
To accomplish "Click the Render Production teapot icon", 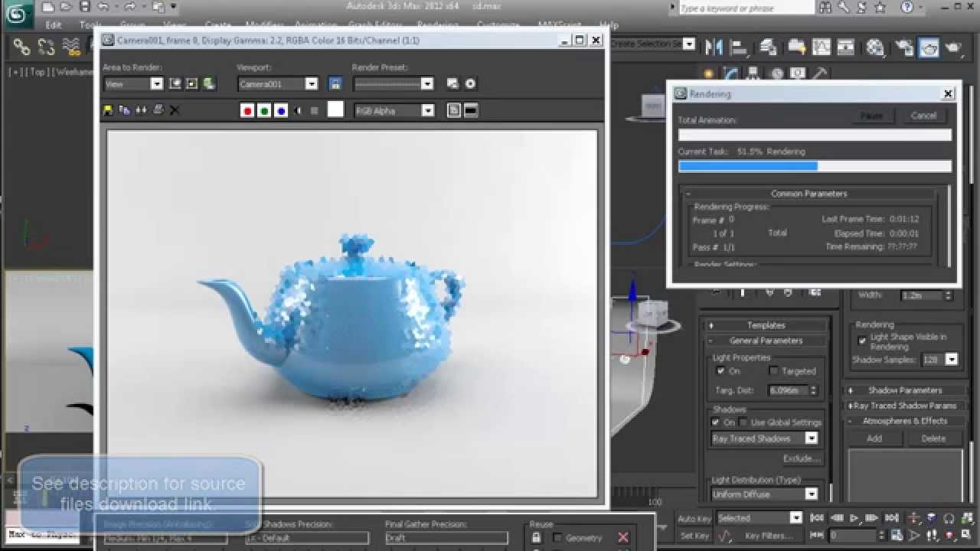I will pyautogui.click(x=953, y=47).
